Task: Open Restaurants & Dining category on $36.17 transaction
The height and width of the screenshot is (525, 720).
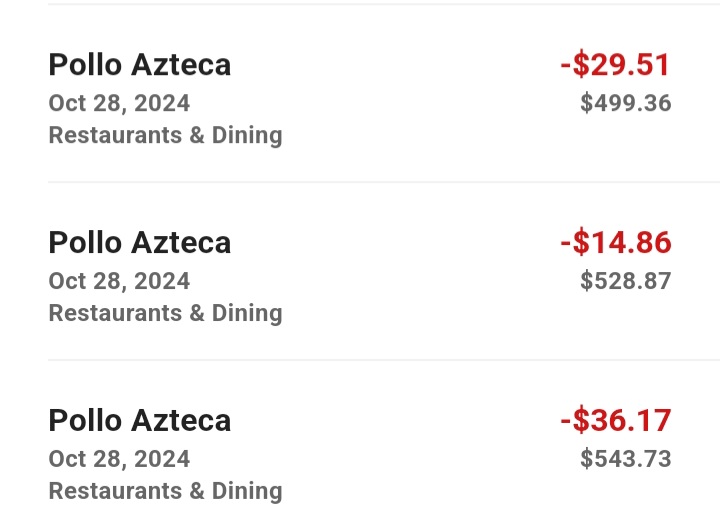Action: click(x=165, y=491)
